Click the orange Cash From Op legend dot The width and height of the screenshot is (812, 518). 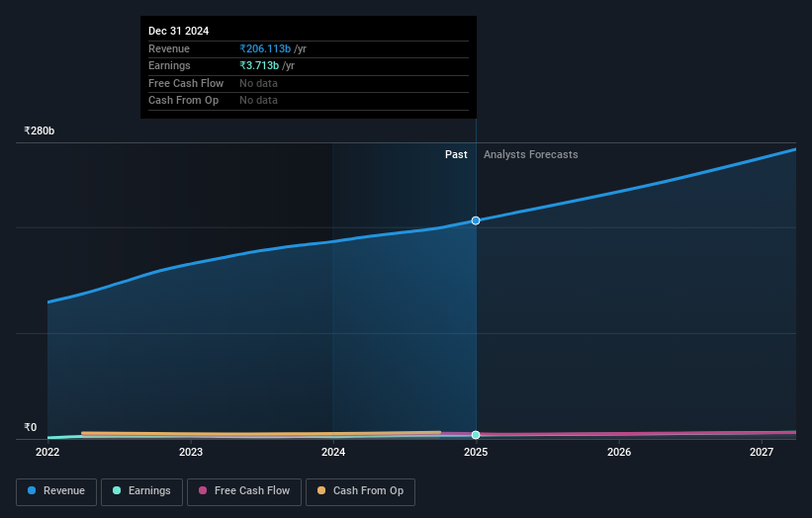click(321, 490)
